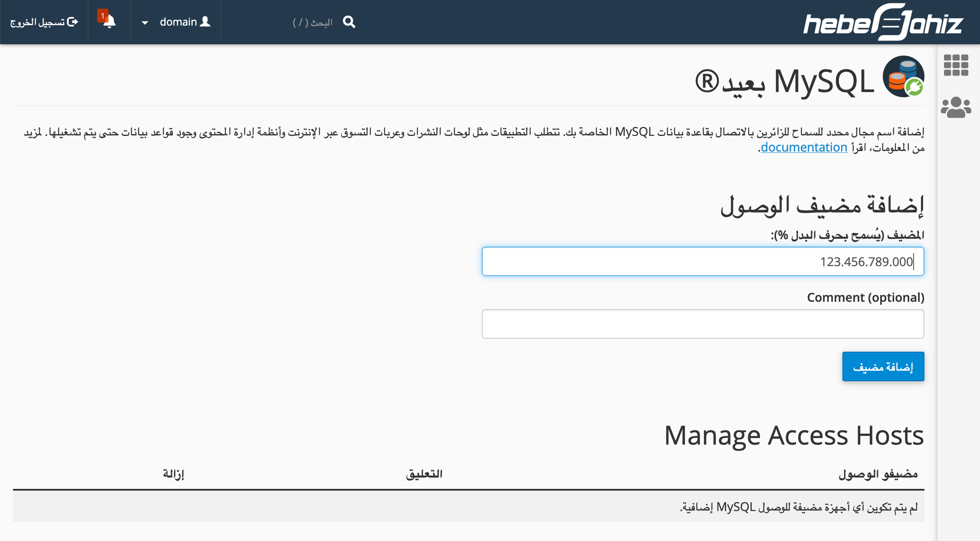This screenshot has width=980, height=541.
Task: Click the empty MySQL hosts message row
Action: pyautogui.click(x=469, y=506)
